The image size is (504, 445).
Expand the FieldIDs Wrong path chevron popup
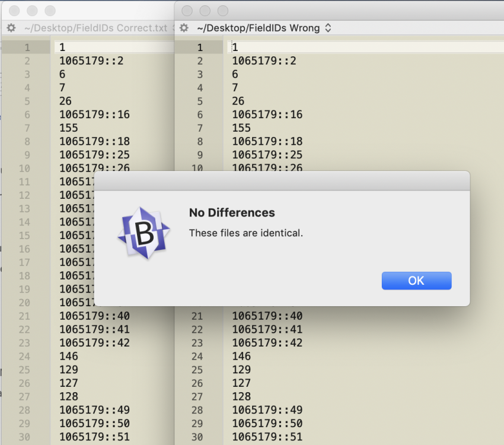(328, 28)
